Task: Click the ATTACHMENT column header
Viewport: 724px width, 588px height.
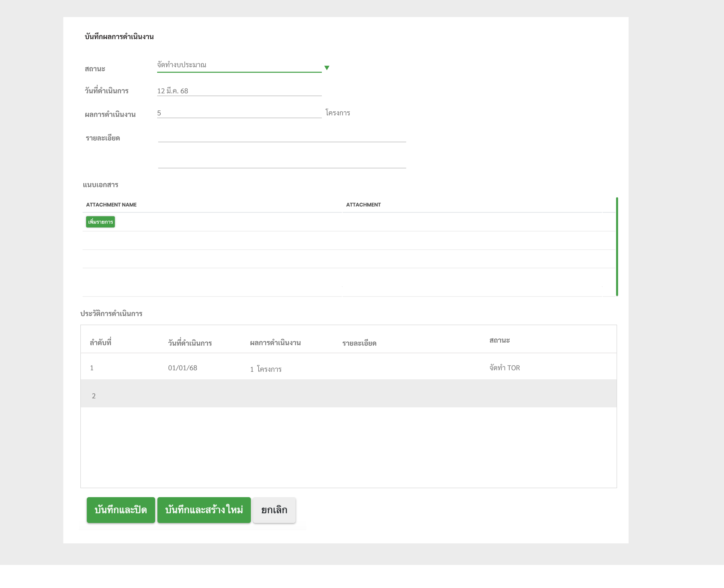Action: click(x=363, y=205)
